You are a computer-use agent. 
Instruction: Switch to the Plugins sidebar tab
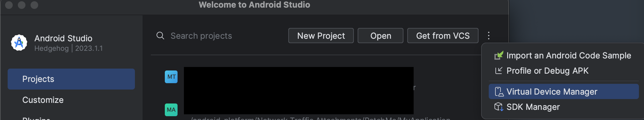click(x=36, y=118)
